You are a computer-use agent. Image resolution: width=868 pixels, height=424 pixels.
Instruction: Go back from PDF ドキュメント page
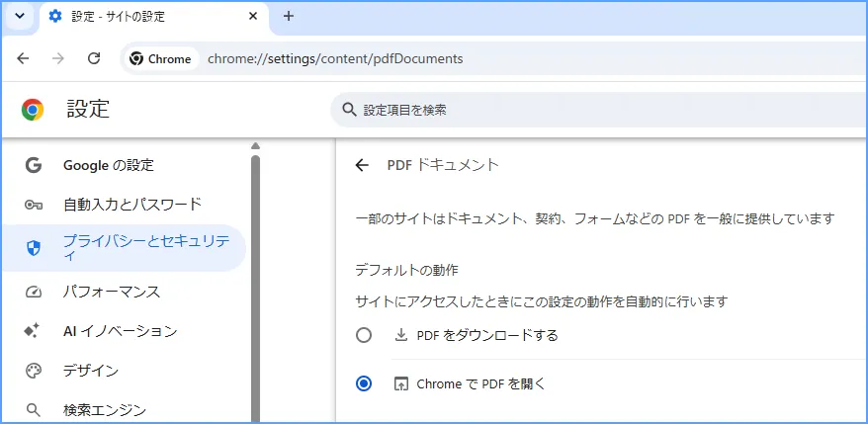coord(362,165)
